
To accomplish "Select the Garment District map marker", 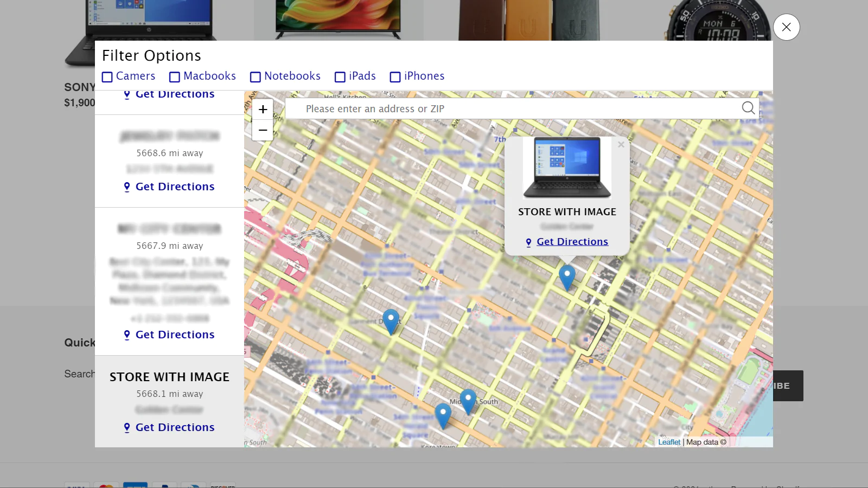I will coord(391,322).
